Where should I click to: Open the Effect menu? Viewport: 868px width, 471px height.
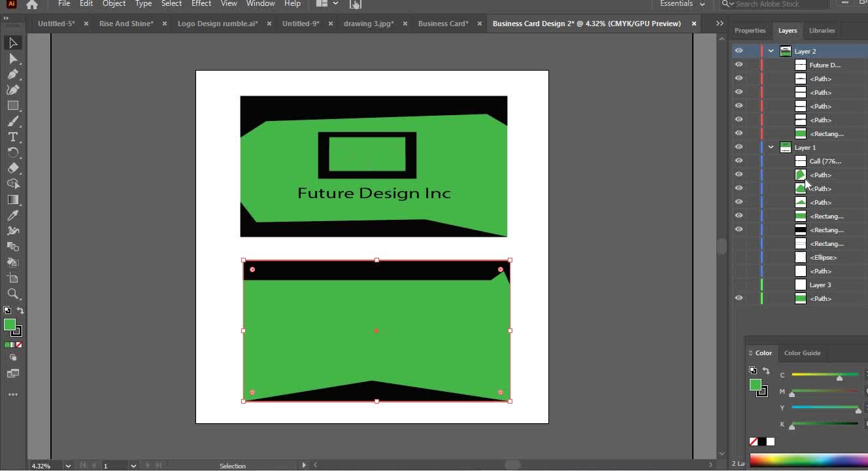click(201, 4)
